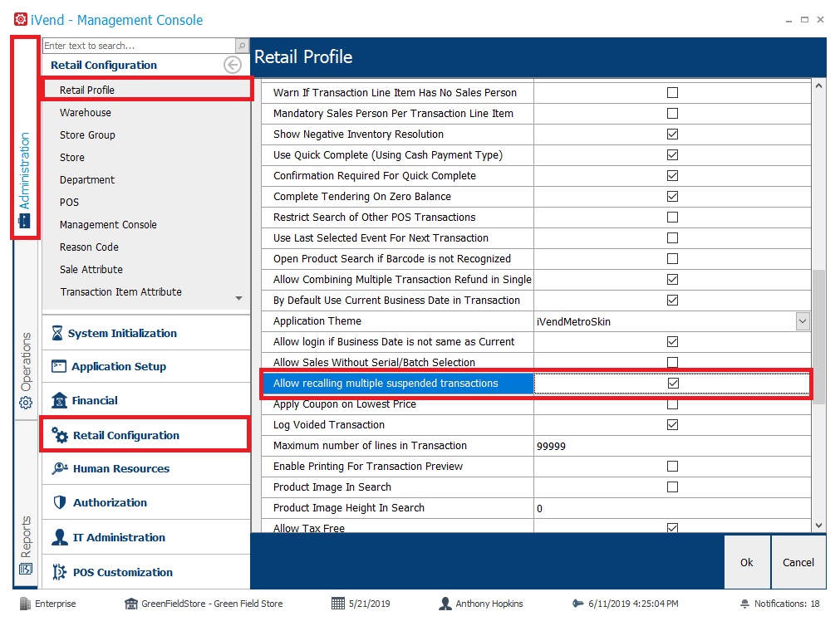The height and width of the screenshot is (626, 840).
Task: Click the Product Image Height In Search value
Action: (672, 508)
